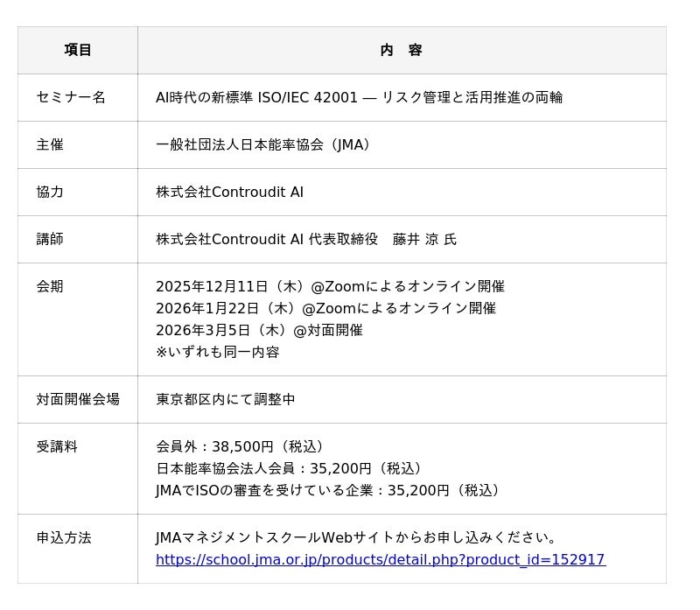The width and height of the screenshot is (700, 610).
Task: Click the 内容 column header
Action: coord(401,51)
